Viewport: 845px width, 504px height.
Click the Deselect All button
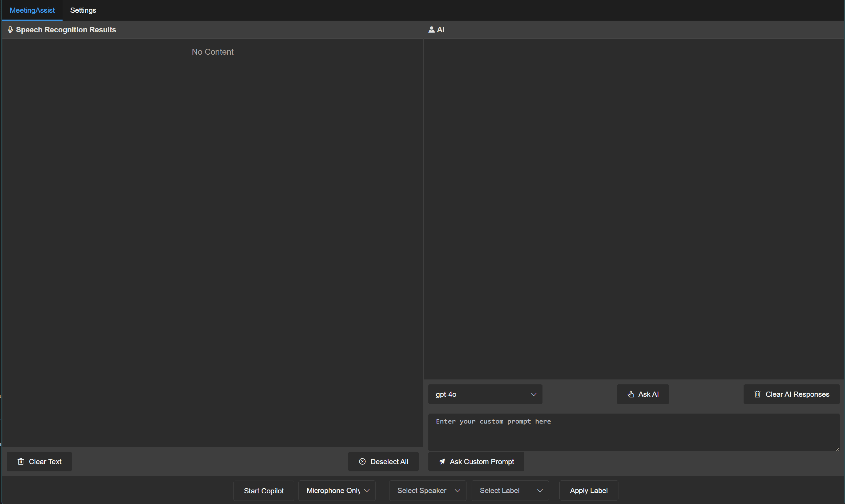pos(383,462)
